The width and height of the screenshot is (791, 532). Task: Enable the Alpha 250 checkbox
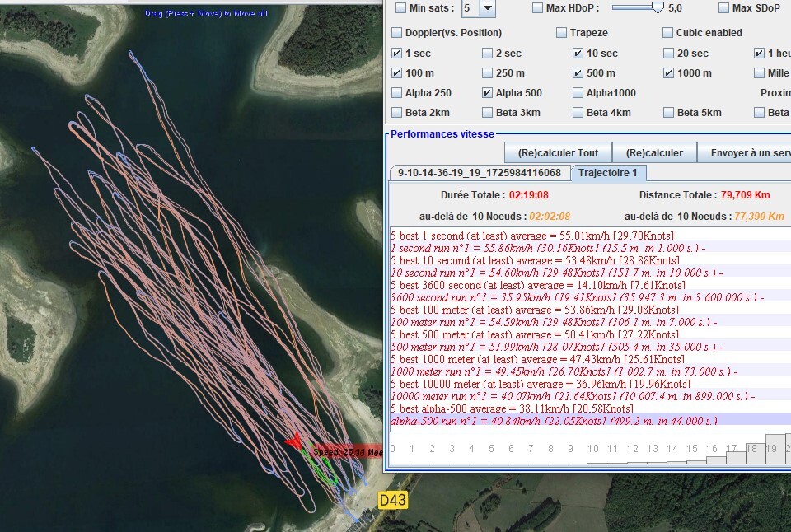396,93
